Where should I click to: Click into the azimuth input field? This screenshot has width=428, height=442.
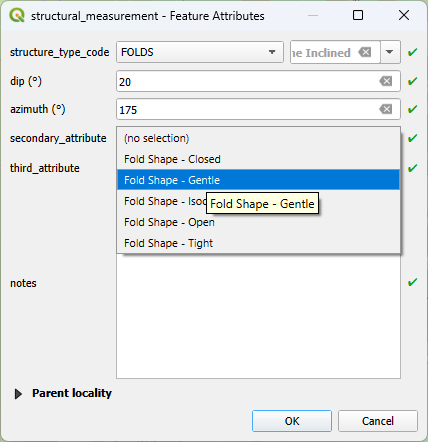[248, 109]
